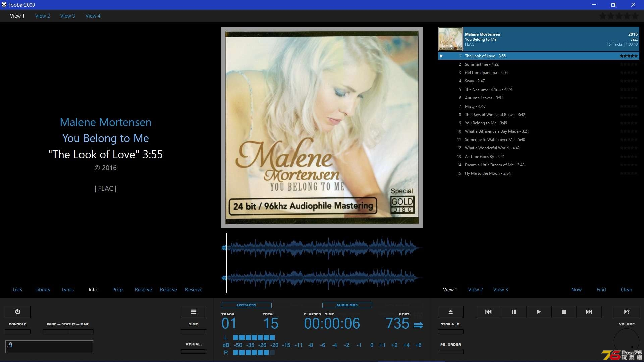Toggle the right Bar indicator below PANE — STATUS — BAR
Screen dimensions: 644x362
tap(81, 331)
